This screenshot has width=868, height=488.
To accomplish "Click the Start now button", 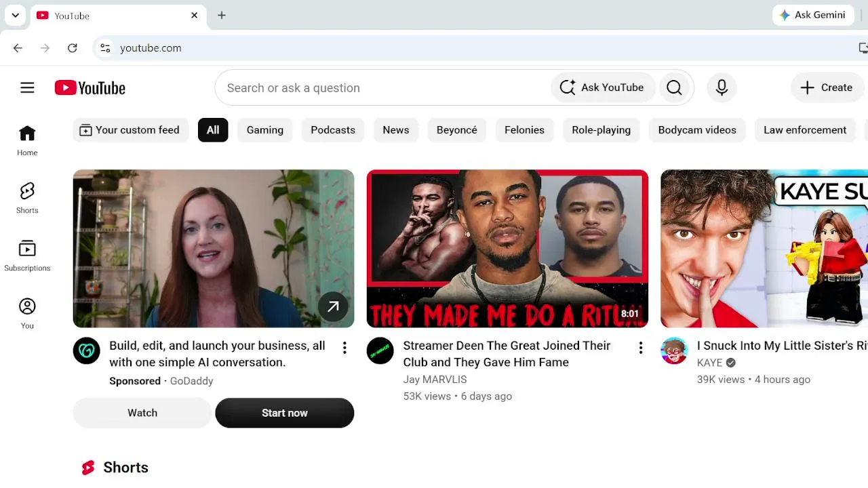I will (285, 413).
